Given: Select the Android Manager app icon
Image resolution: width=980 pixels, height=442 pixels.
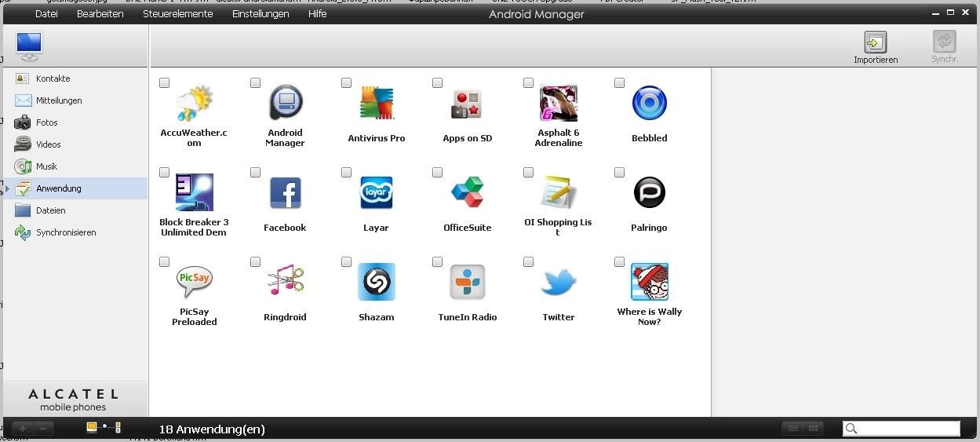Looking at the screenshot, I should click(x=285, y=103).
